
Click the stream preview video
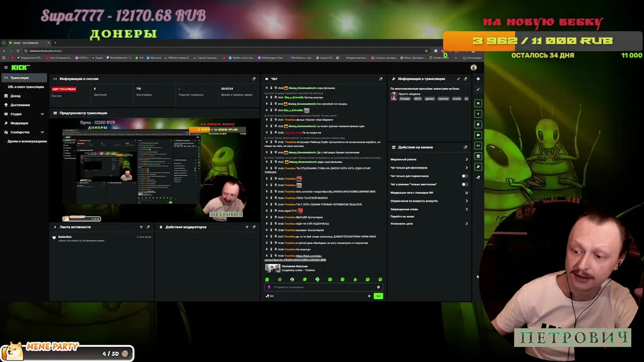[154, 170]
